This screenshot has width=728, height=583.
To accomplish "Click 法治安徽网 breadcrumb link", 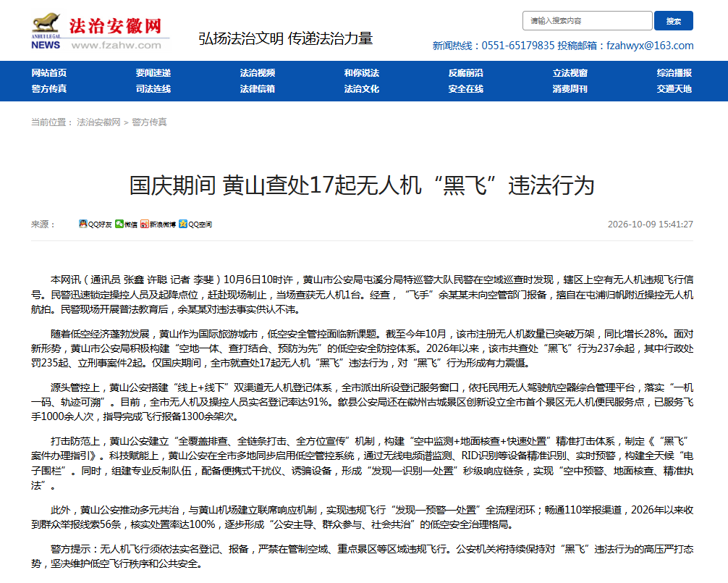I will 98,122.
